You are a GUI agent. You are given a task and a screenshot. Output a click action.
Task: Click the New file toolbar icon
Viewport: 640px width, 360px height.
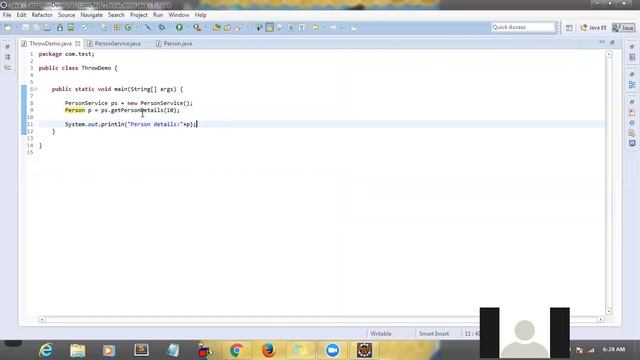[x=8, y=28]
